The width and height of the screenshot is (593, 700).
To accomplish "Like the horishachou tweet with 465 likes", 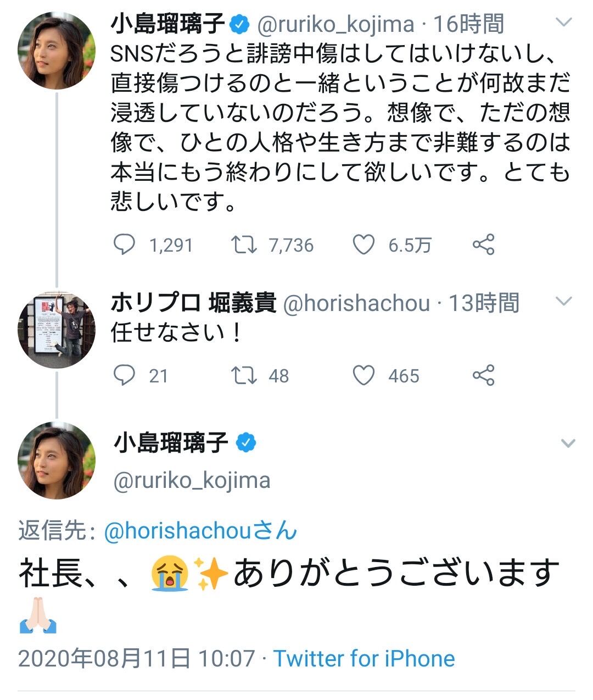I will coord(363,375).
